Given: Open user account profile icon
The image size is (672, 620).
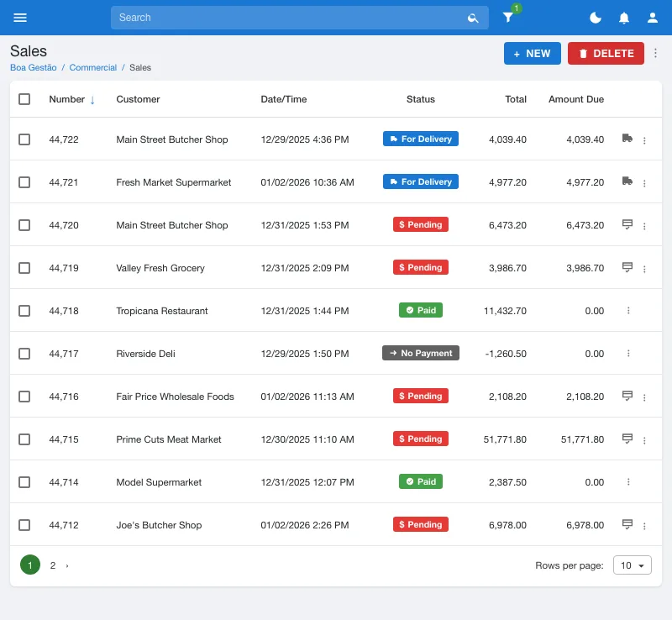Looking at the screenshot, I should pyautogui.click(x=653, y=18).
